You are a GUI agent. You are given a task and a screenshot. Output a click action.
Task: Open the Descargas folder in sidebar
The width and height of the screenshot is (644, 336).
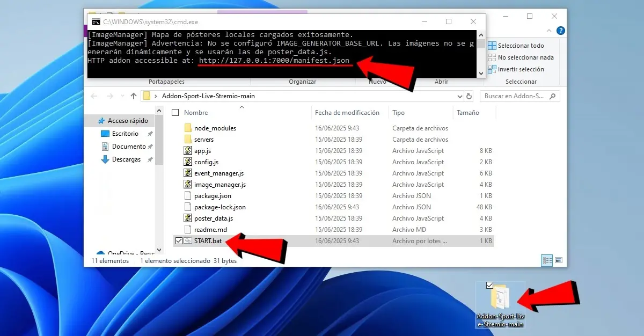point(126,159)
